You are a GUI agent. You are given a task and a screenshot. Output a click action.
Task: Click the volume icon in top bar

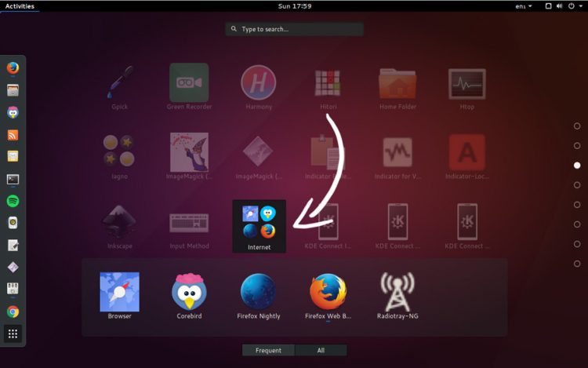(560, 6)
